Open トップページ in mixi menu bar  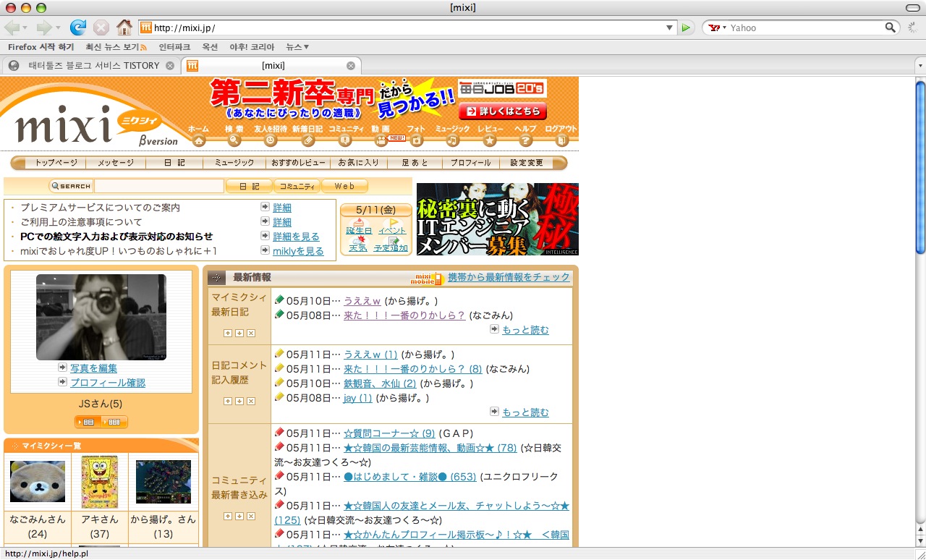pos(56,163)
